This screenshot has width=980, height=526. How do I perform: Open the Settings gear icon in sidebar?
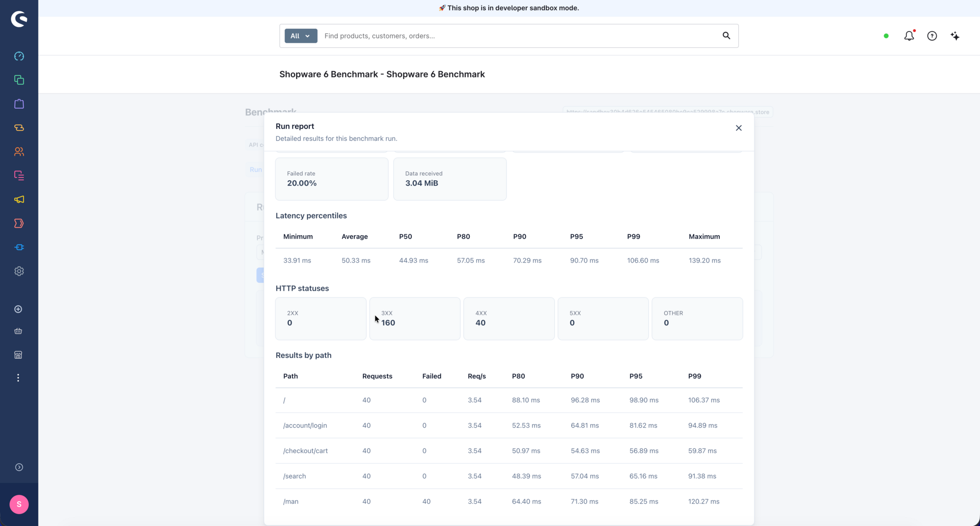point(19,271)
